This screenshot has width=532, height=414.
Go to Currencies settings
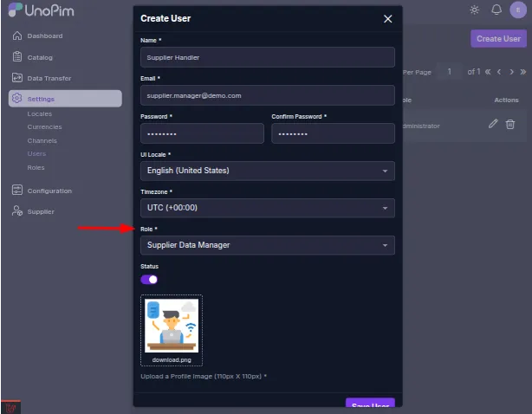point(44,126)
